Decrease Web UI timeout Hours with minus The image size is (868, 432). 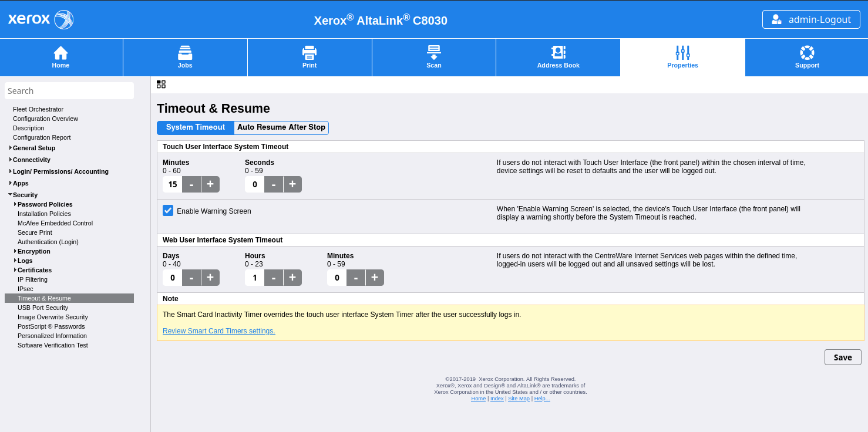click(274, 278)
